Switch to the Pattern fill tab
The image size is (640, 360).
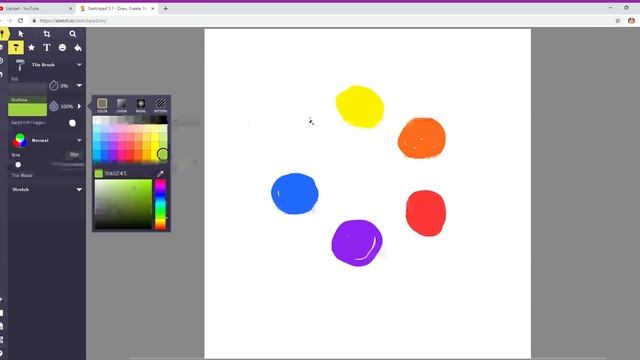[x=160, y=105]
